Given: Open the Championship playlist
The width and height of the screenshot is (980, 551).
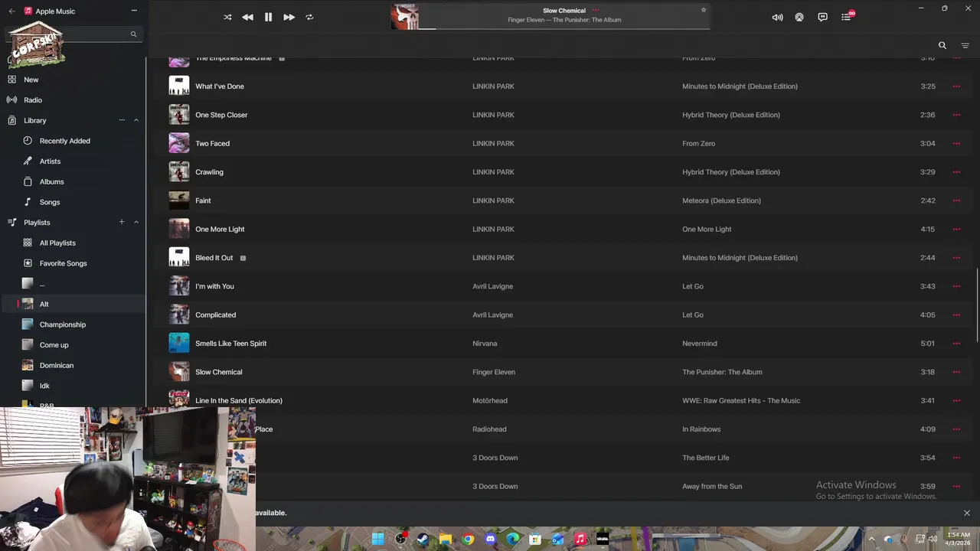Looking at the screenshot, I should point(63,324).
